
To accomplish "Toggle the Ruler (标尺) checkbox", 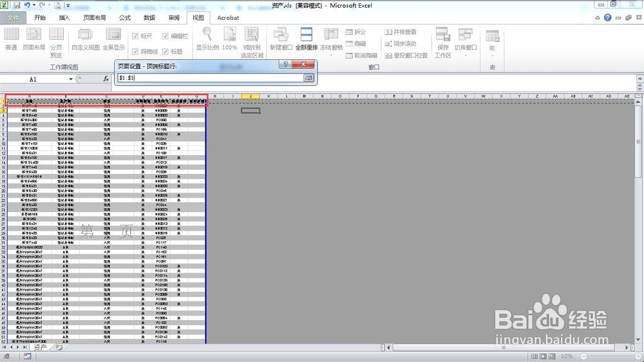I will tap(142, 36).
